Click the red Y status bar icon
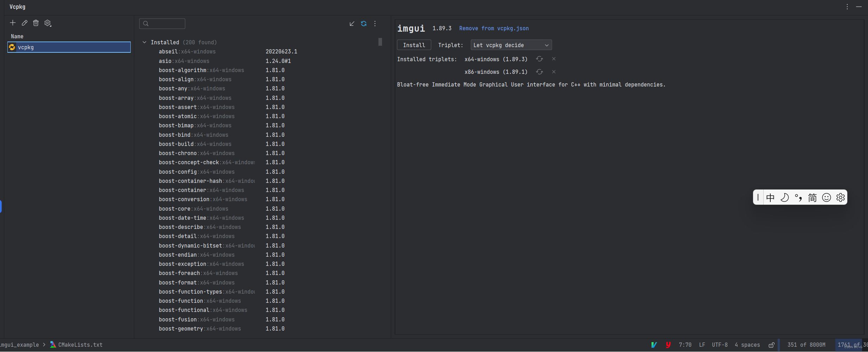The image size is (868, 352). click(x=668, y=345)
